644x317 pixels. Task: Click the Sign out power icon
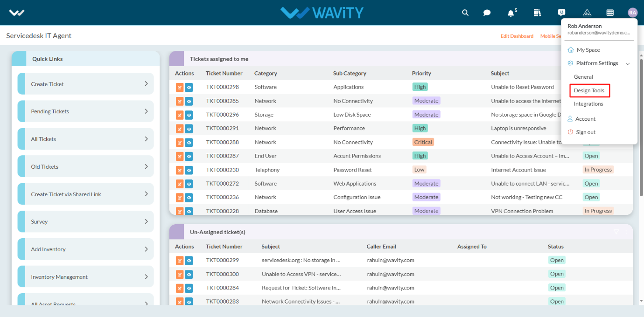[570, 132]
